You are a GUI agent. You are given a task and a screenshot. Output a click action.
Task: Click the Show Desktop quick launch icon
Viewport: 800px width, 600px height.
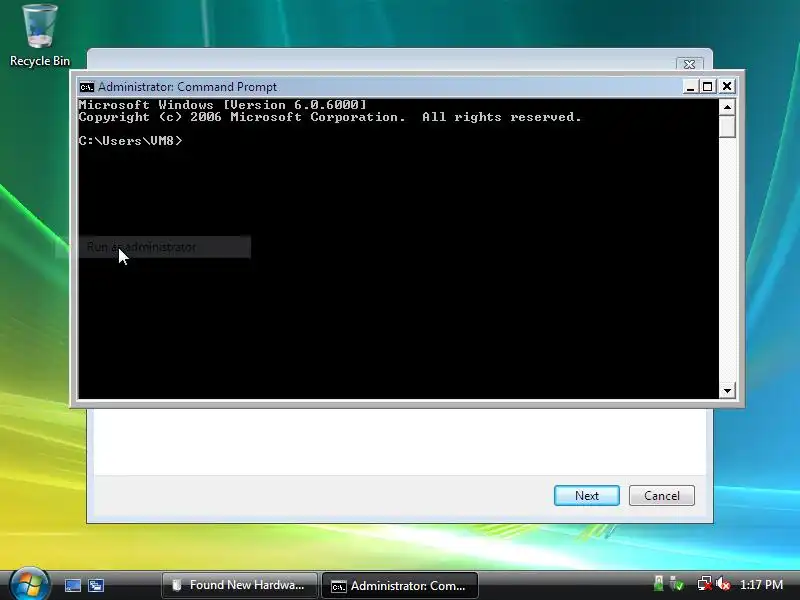click(x=72, y=585)
